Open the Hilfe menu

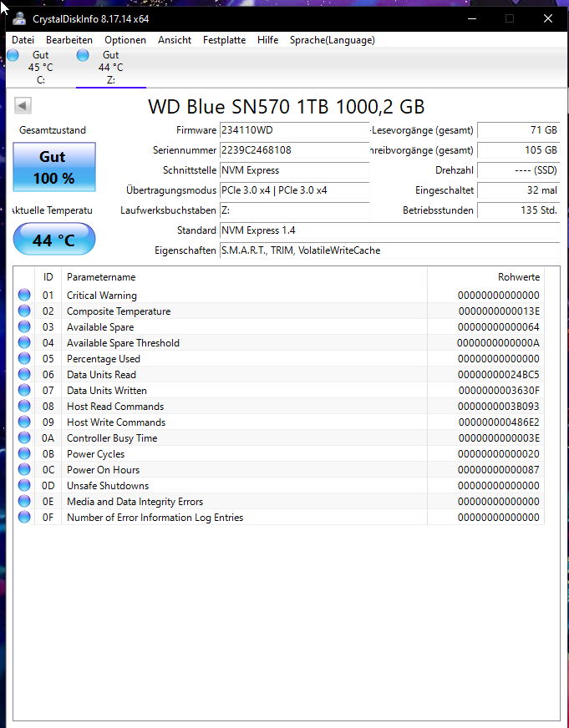[267, 40]
